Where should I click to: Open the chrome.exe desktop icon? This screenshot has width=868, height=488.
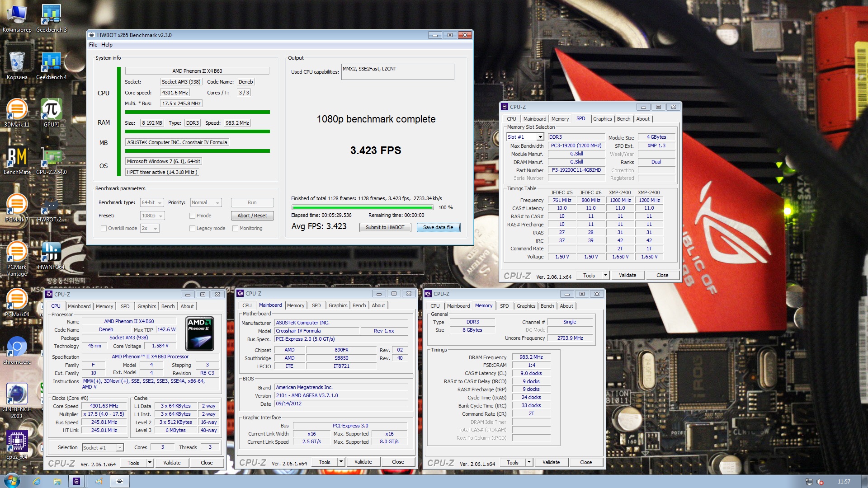click(17, 351)
